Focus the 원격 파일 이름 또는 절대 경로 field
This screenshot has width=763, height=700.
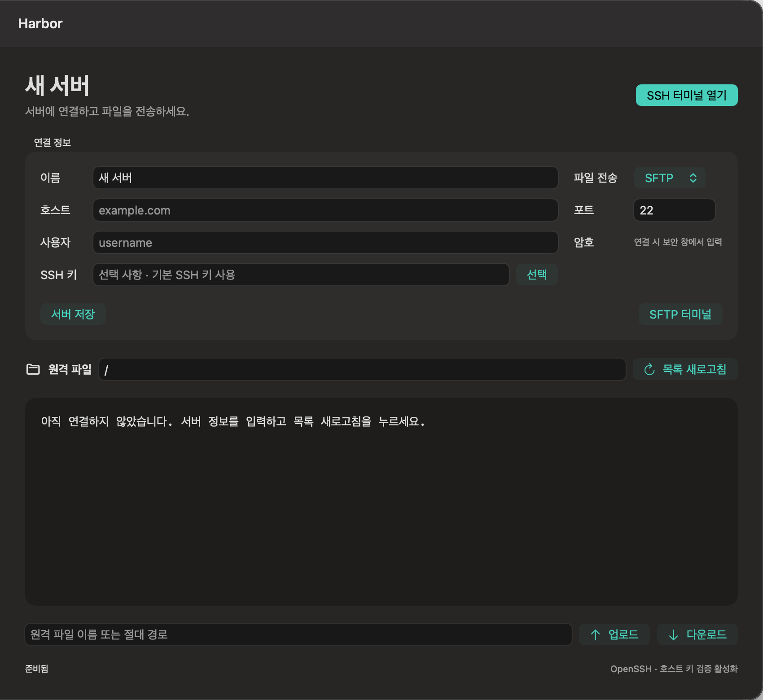pos(298,634)
